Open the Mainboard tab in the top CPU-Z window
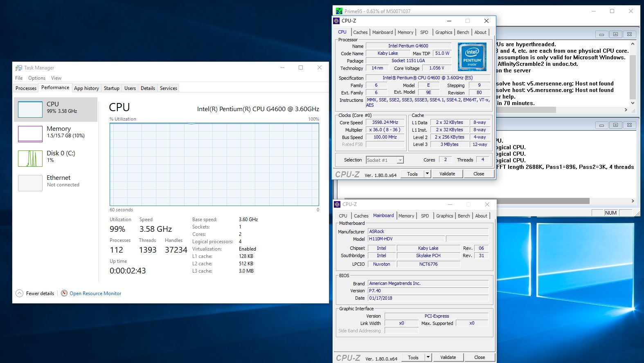Screen dimensions: 644x363 click(x=383, y=32)
